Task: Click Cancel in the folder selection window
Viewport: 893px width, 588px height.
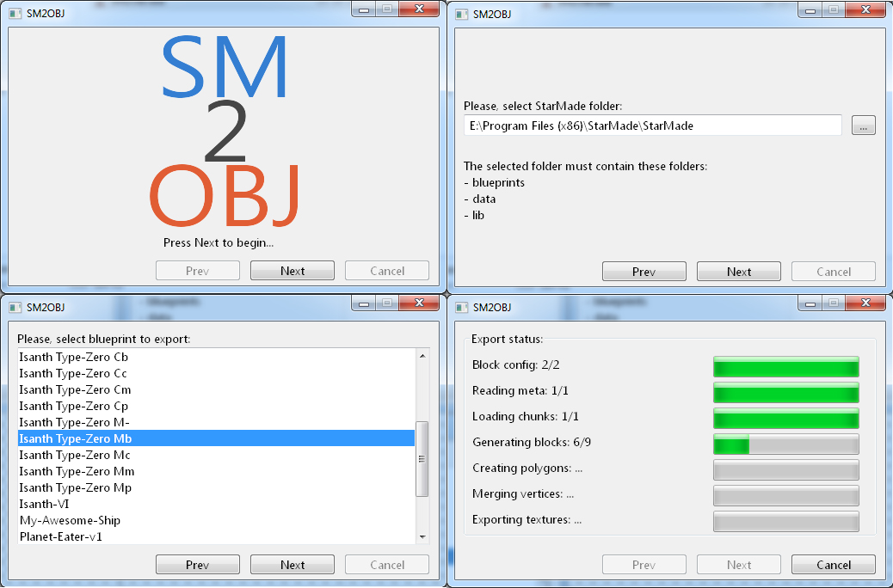Action: coord(834,272)
